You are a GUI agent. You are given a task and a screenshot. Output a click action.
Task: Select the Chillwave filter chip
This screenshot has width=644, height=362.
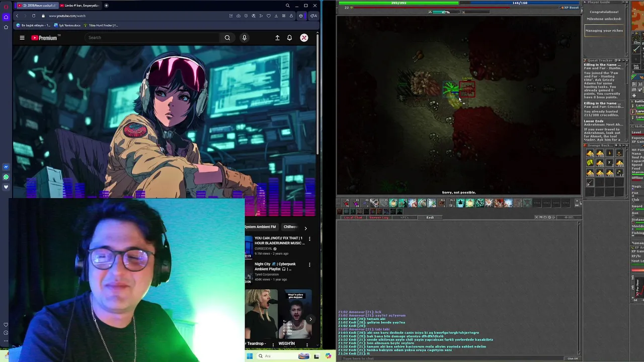[x=290, y=227]
